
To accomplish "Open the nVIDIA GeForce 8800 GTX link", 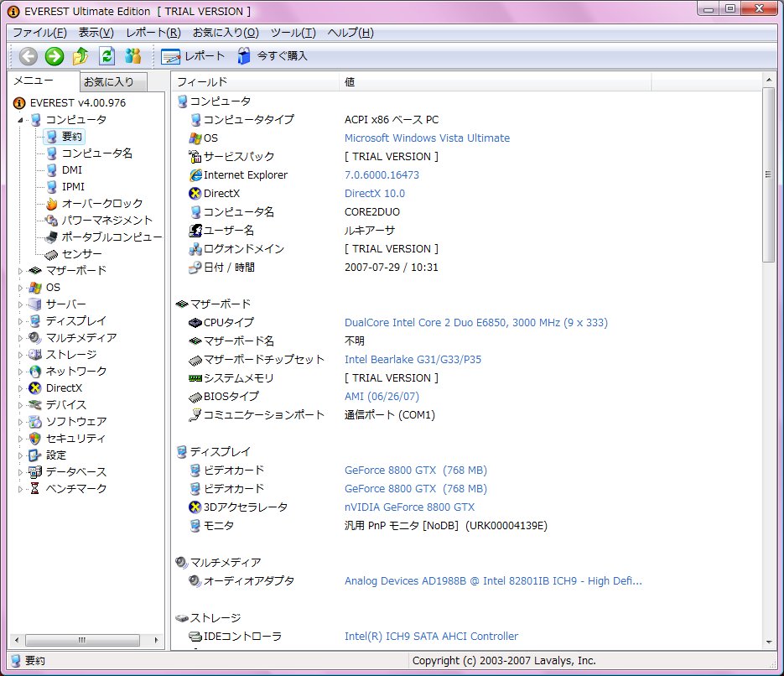I will pos(409,507).
